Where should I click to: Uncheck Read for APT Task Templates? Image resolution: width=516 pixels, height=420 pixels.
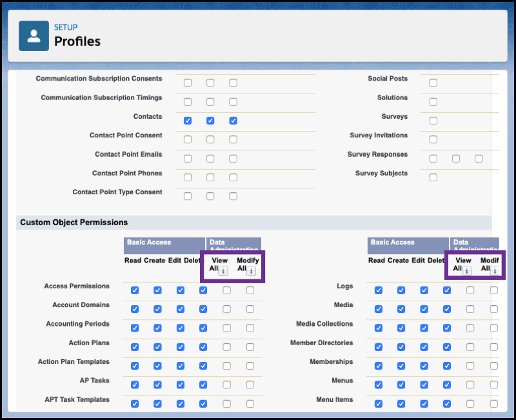pyautogui.click(x=135, y=403)
